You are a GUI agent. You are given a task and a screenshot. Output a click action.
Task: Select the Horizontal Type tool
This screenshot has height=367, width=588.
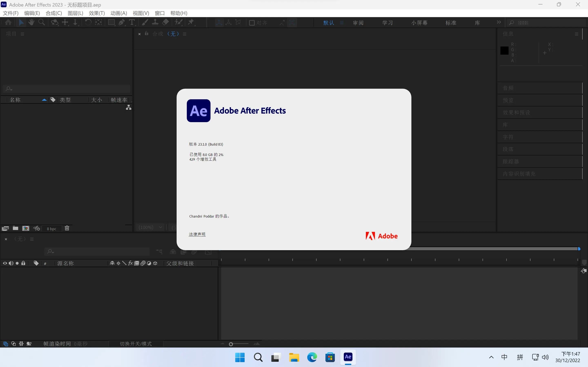tap(132, 23)
